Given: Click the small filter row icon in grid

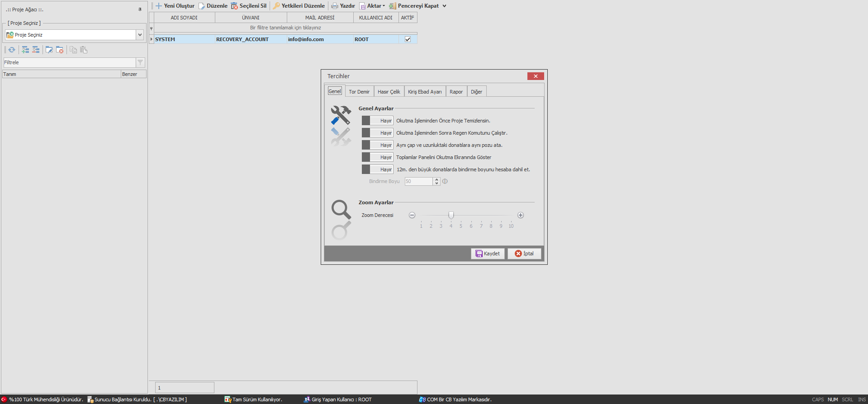Looking at the screenshot, I should pyautogui.click(x=152, y=28).
